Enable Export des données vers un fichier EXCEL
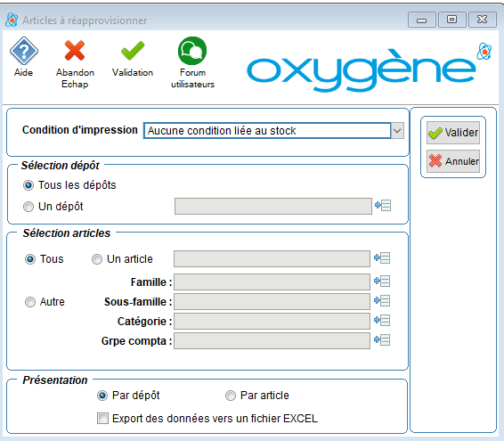The height and width of the screenshot is (441, 504). 102,419
